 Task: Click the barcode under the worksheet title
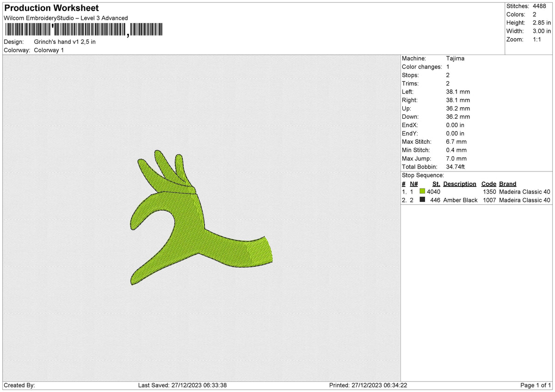coord(84,30)
